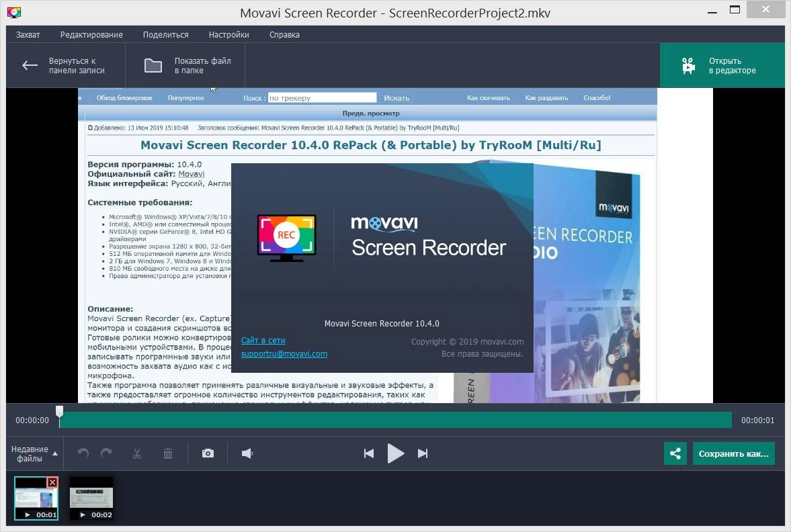Start playback with the play button
The width and height of the screenshot is (791, 532).
[x=395, y=453]
